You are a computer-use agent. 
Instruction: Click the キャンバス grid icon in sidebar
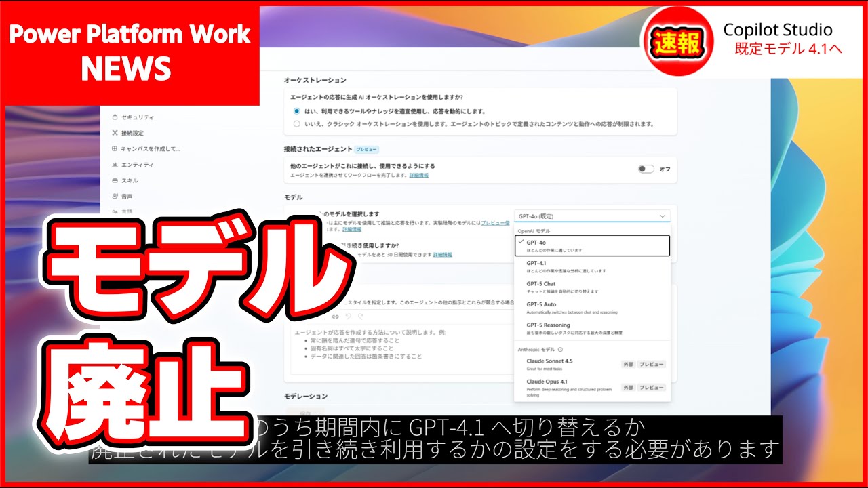pyautogui.click(x=115, y=148)
